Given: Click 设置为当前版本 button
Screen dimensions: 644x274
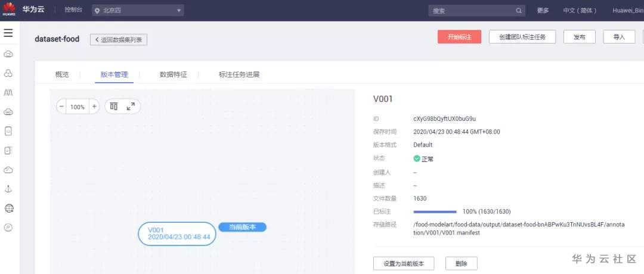Looking at the screenshot, I should pyautogui.click(x=404, y=263).
